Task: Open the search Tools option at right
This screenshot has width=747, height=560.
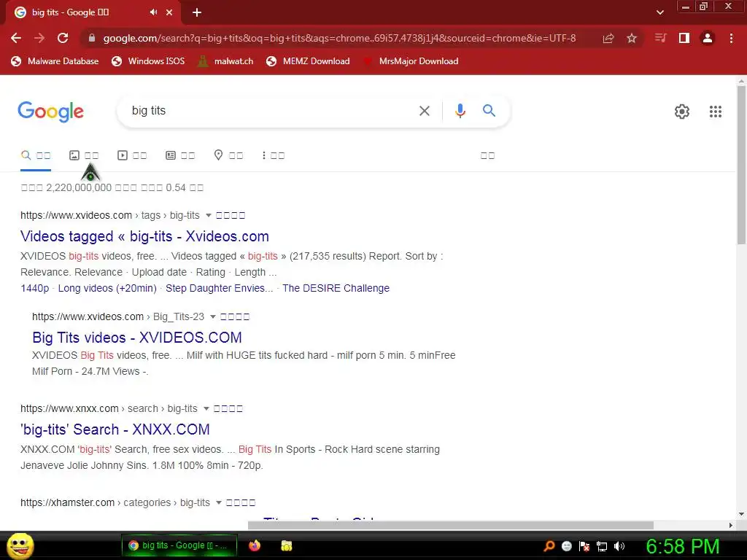Action: pyautogui.click(x=487, y=156)
